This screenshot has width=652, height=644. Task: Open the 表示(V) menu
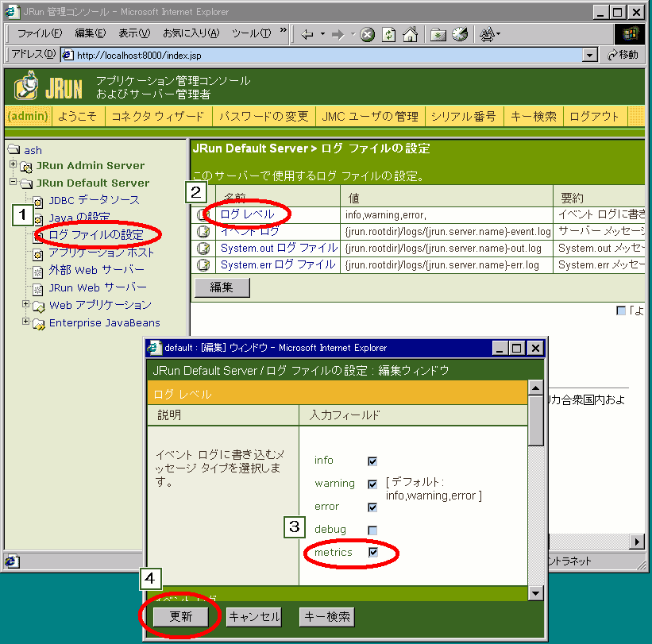(134, 33)
